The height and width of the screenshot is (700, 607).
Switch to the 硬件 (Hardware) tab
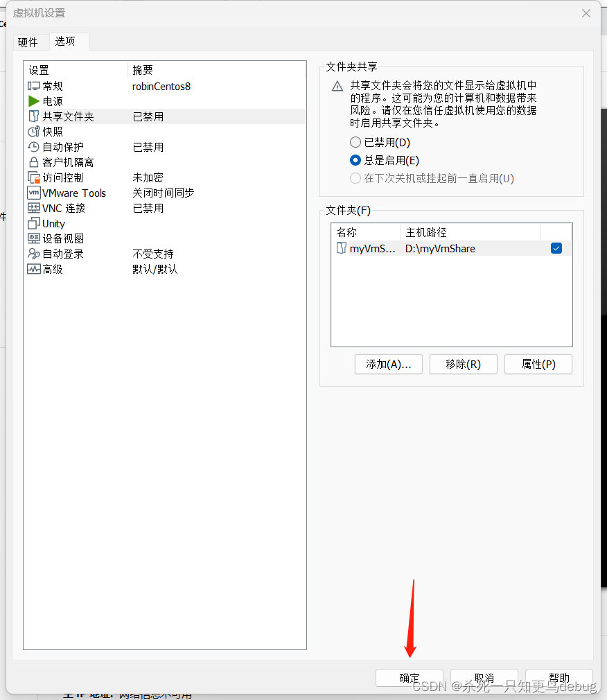point(30,42)
